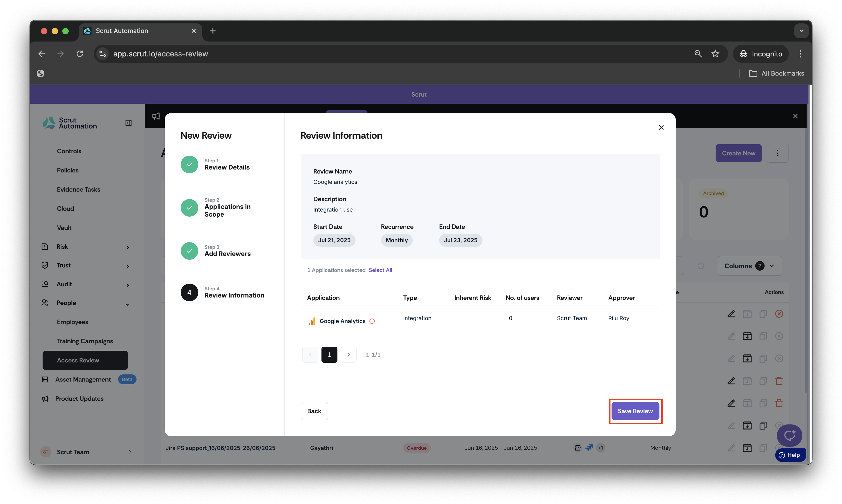Open Asset Management in the sidebar
The width and height of the screenshot is (842, 504).
83,379
